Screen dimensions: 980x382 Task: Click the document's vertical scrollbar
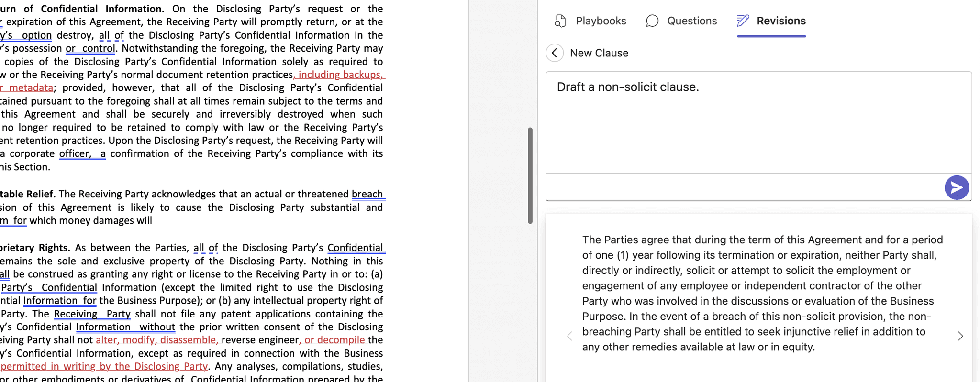tap(530, 175)
